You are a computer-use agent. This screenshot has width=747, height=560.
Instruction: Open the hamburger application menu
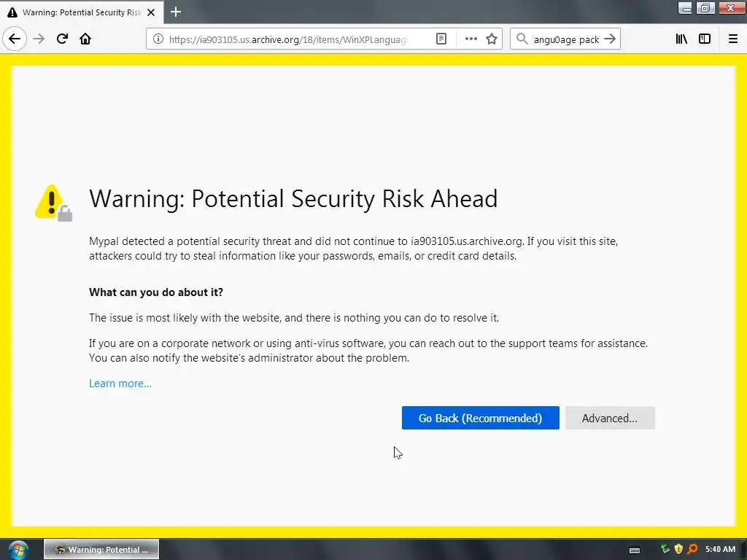click(x=733, y=39)
